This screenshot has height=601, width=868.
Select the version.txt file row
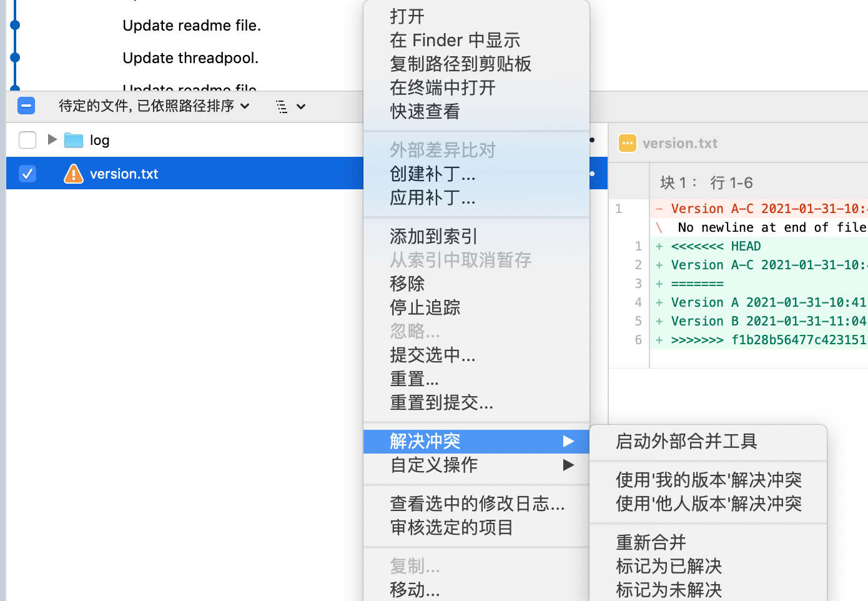pyautogui.click(x=185, y=173)
